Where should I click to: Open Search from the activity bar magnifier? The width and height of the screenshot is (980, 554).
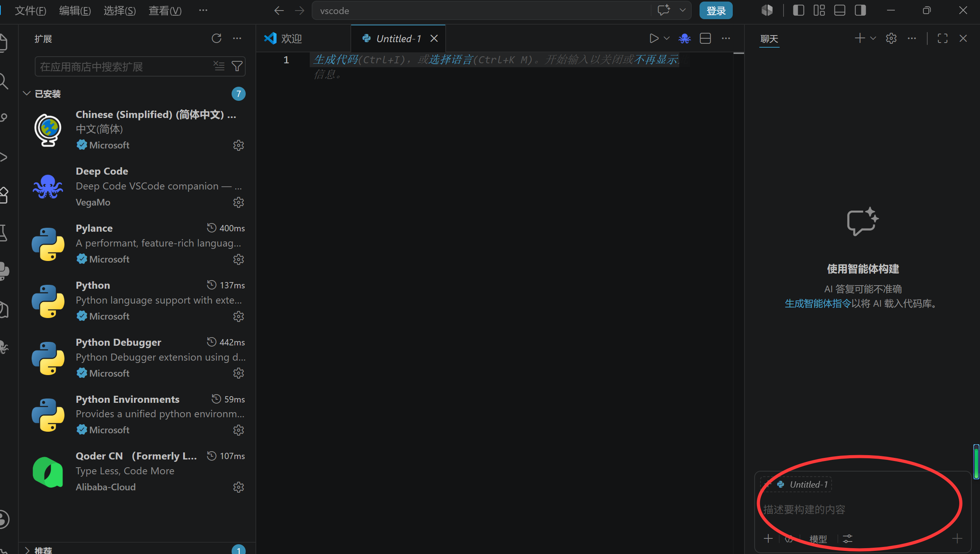click(x=4, y=81)
